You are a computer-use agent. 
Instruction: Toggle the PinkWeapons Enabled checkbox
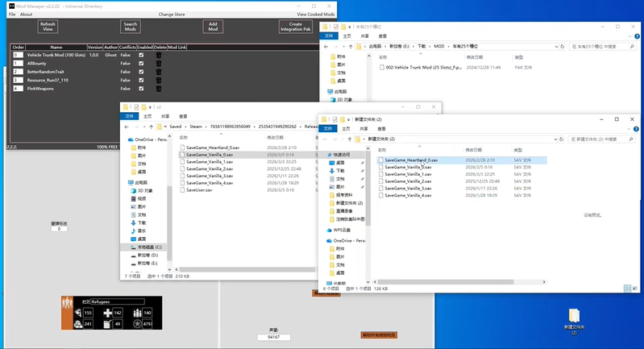[x=141, y=89]
